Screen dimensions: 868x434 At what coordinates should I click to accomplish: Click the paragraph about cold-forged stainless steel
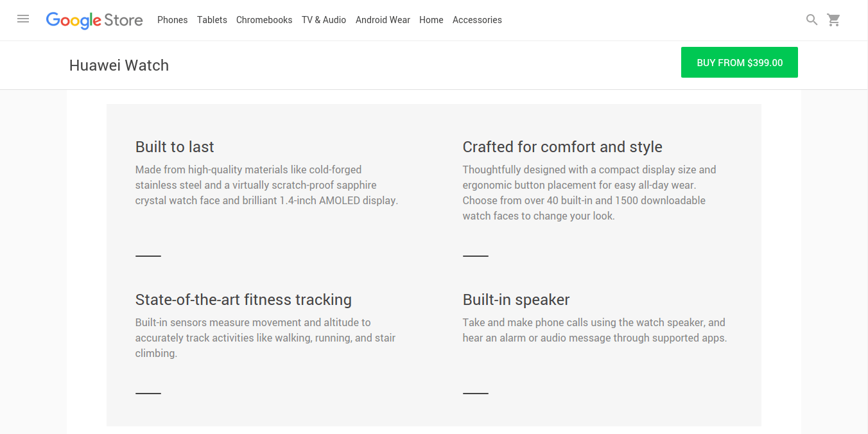point(266,185)
